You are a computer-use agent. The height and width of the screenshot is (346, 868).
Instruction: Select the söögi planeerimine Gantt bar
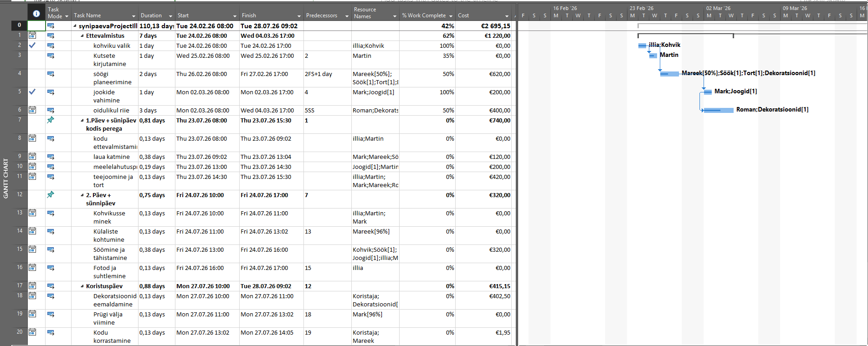point(669,73)
